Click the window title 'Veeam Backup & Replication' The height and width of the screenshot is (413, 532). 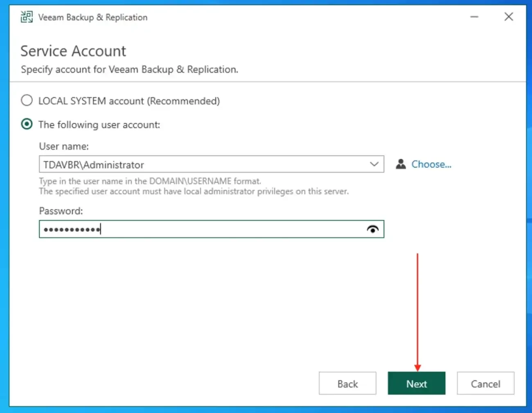coord(93,17)
